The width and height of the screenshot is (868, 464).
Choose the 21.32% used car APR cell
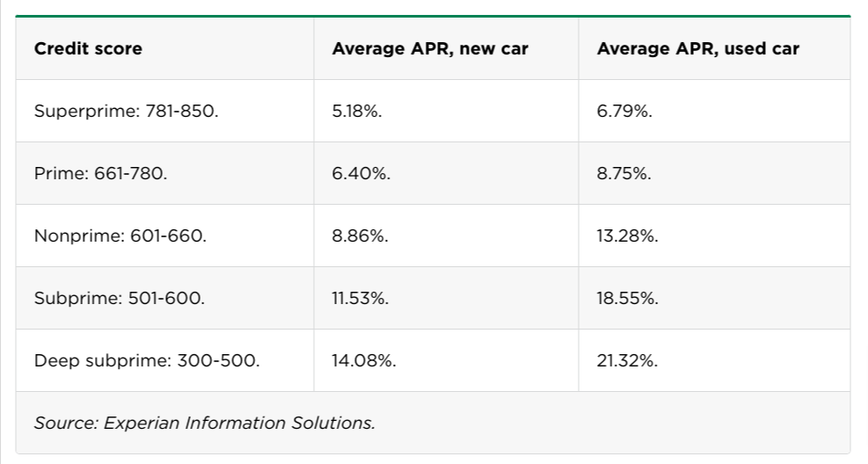pos(626,361)
